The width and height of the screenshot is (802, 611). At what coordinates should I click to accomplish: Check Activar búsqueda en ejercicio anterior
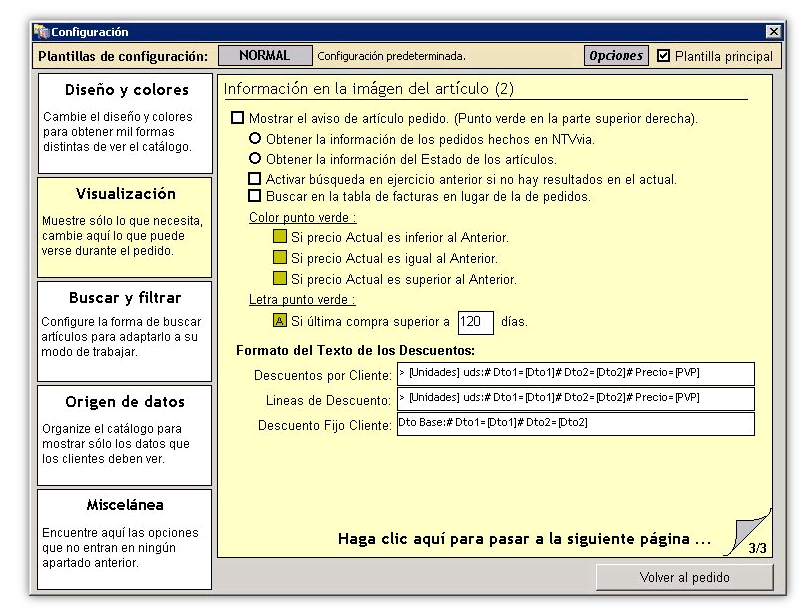254,178
